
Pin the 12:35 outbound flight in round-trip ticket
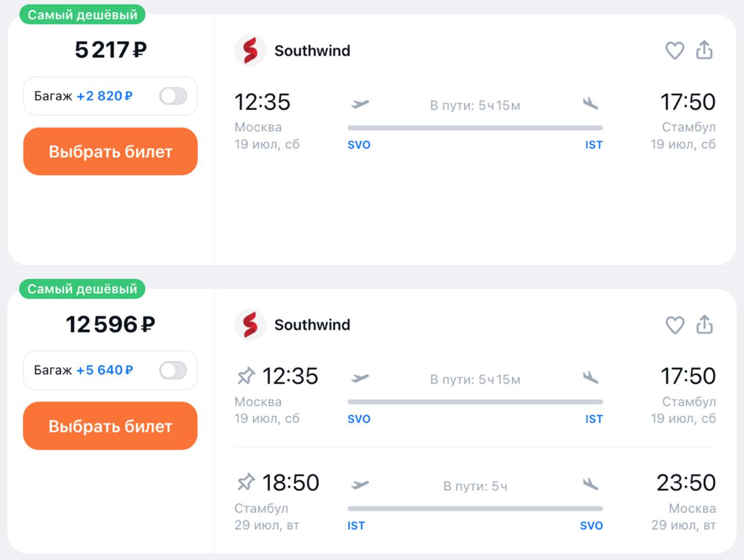point(246,376)
